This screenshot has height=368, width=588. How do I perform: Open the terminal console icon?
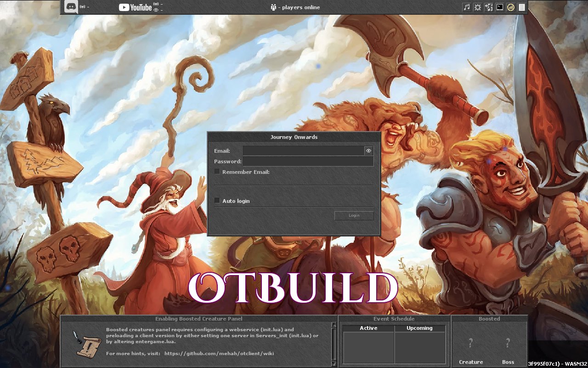click(500, 7)
